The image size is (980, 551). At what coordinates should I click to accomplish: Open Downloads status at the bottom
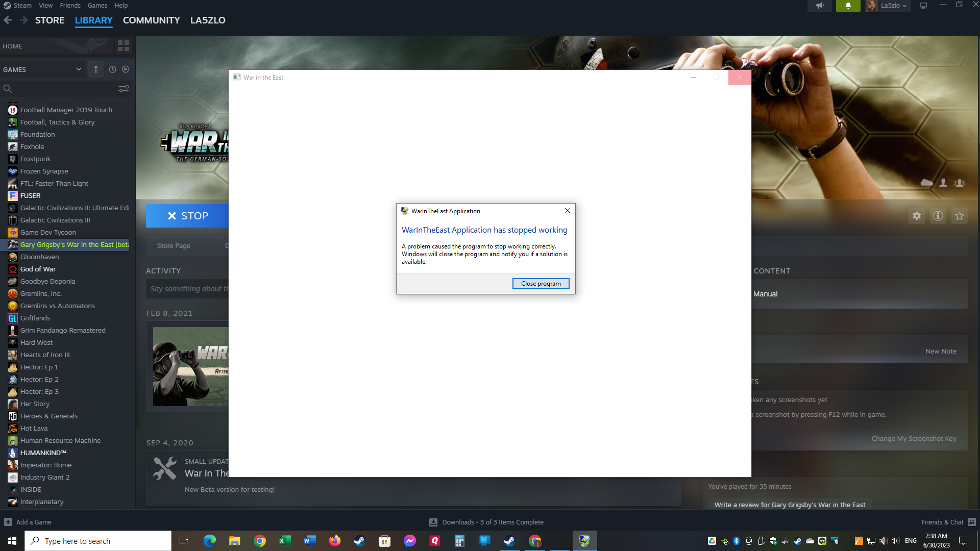tap(486, 522)
